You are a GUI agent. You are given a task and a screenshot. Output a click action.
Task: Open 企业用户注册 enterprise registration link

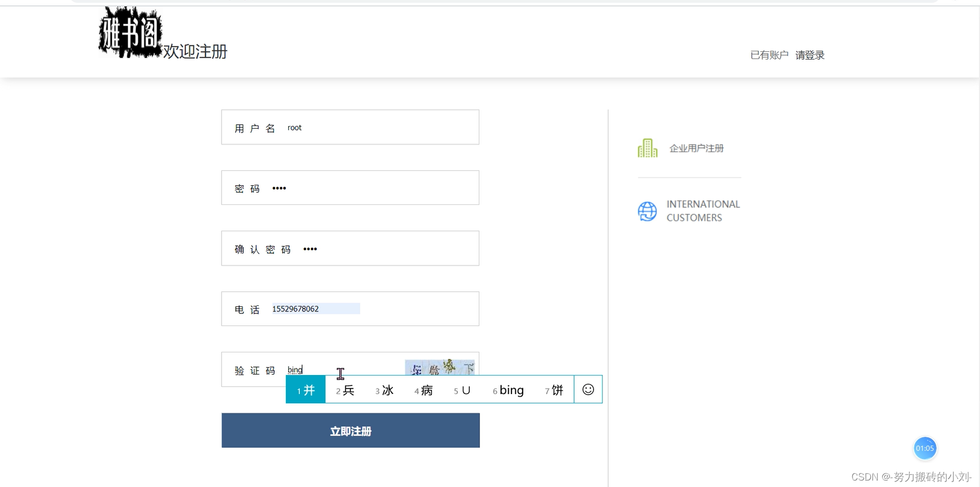point(696,148)
